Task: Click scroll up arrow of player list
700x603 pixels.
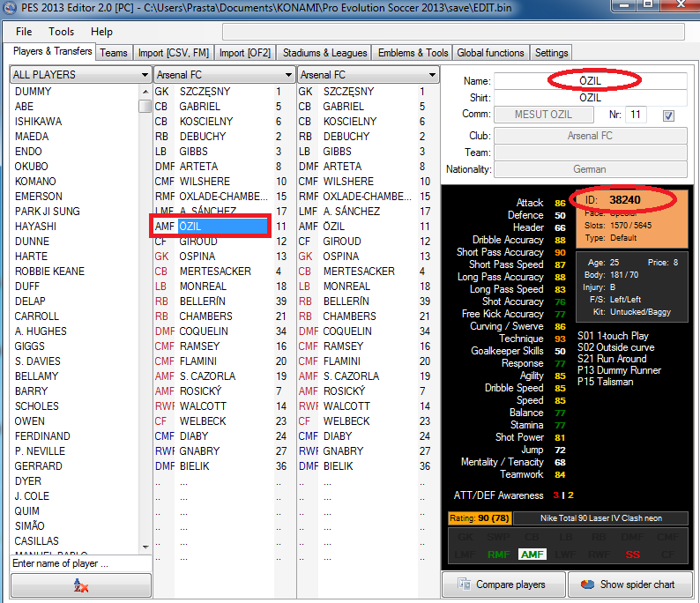Action: tap(145, 92)
